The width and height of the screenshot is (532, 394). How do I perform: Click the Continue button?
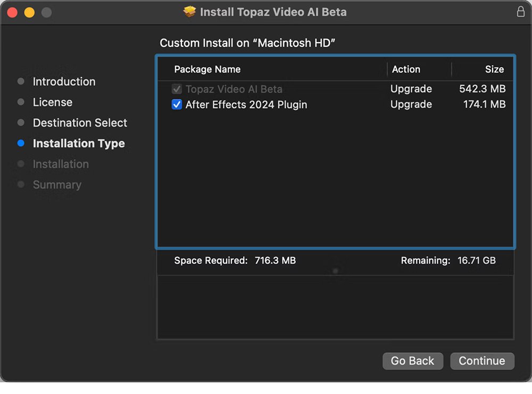(482, 360)
